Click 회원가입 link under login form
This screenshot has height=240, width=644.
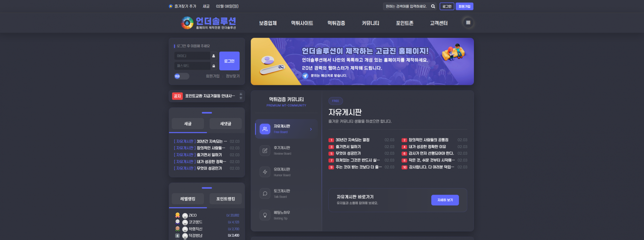point(213,76)
